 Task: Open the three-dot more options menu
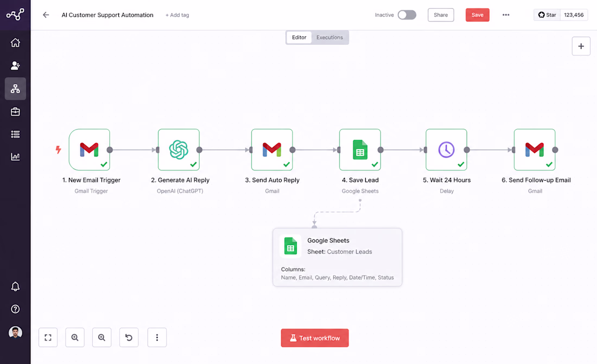(x=506, y=15)
